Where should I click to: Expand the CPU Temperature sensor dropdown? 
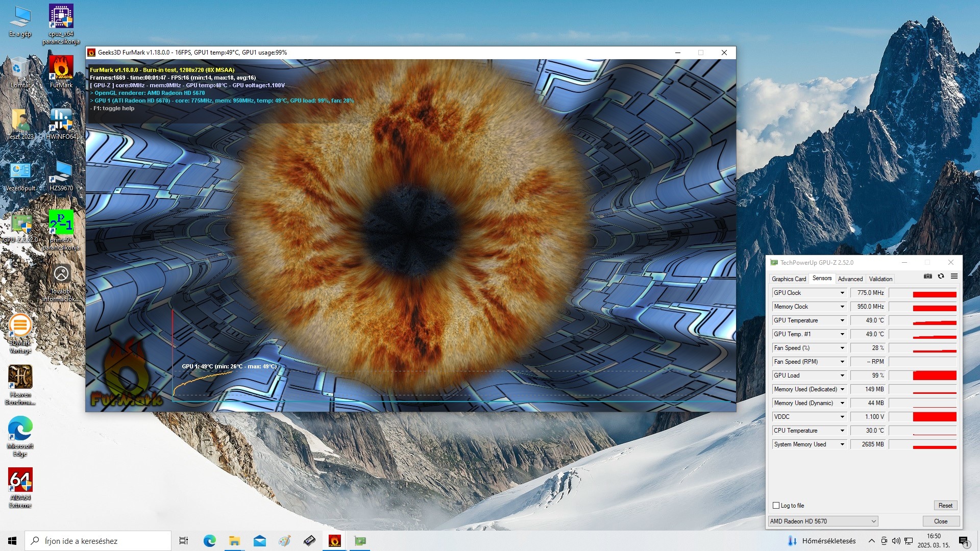coord(842,431)
